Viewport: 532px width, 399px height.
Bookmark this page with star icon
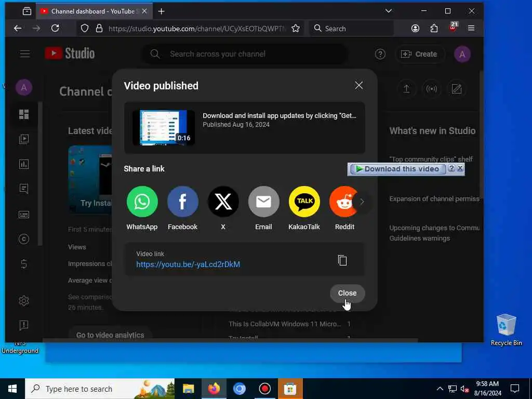coord(296,28)
